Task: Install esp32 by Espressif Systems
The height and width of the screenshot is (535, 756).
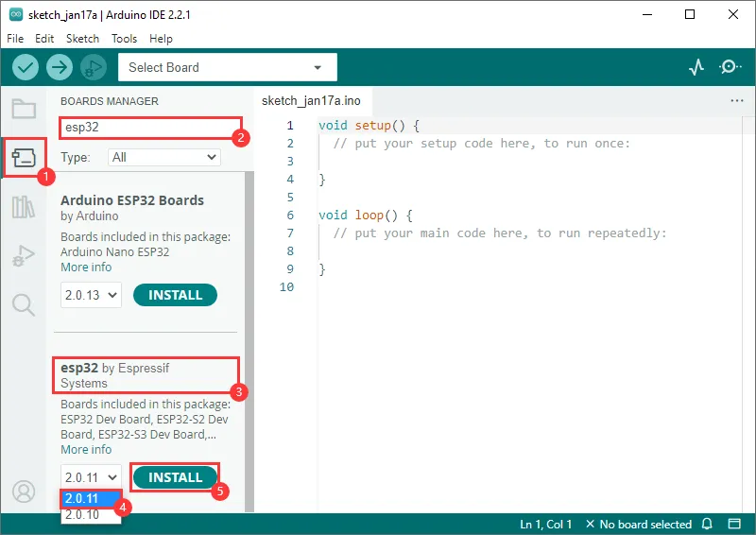Action: coord(175,477)
